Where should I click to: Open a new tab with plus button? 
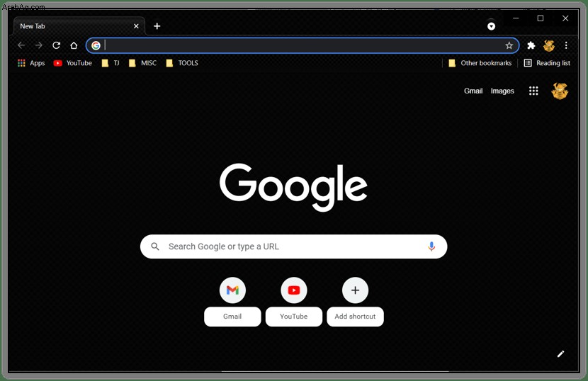[157, 26]
